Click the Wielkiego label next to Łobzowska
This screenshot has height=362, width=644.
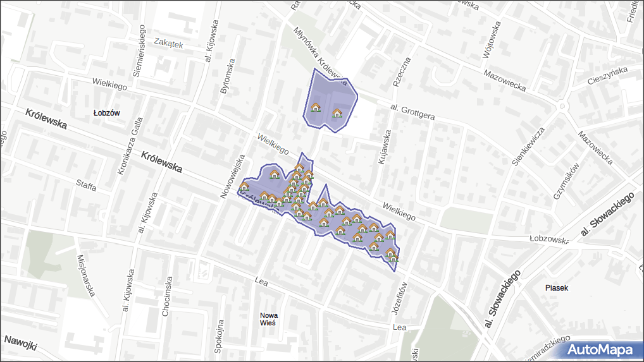[399, 212]
